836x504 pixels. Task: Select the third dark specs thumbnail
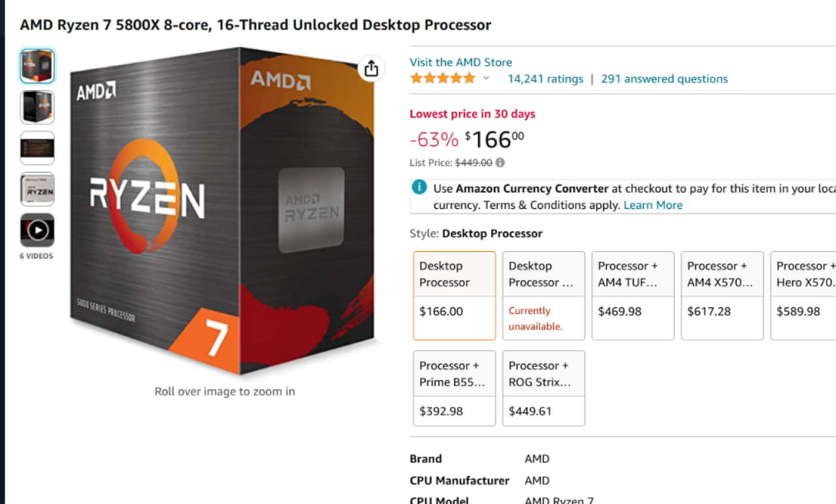tap(37, 148)
